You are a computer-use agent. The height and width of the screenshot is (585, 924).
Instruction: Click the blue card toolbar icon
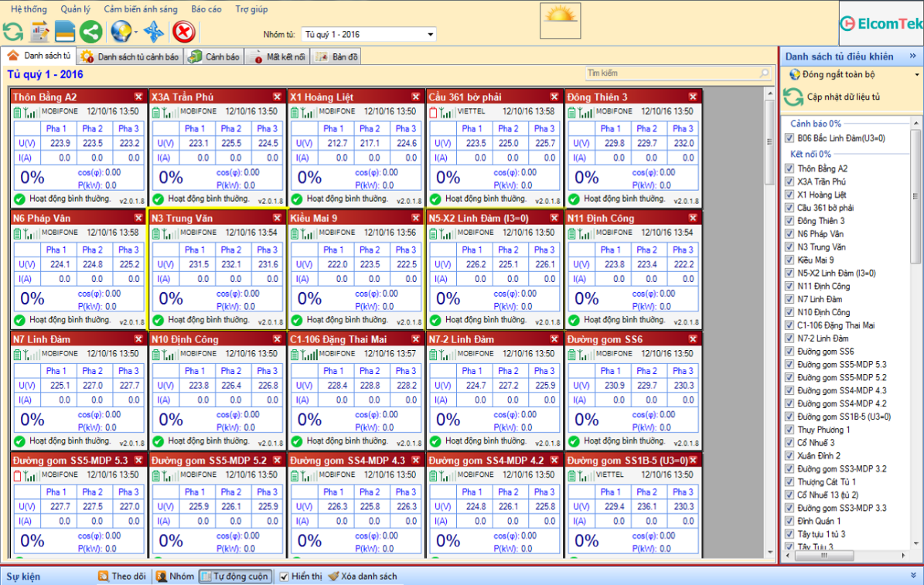tap(65, 32)
